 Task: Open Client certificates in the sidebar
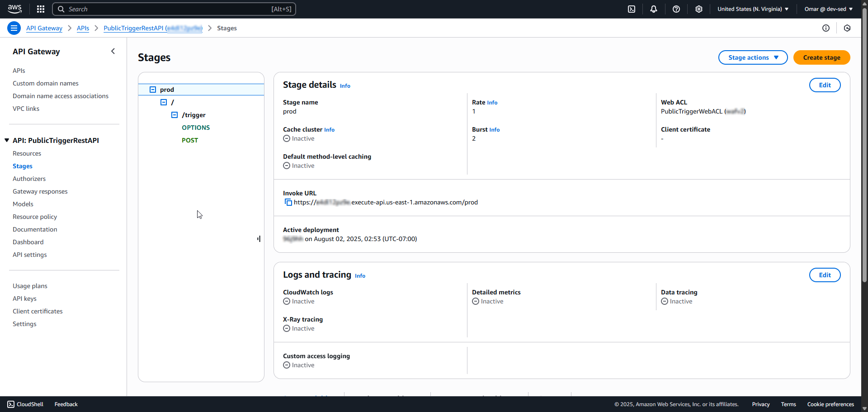tap(38, 311)
